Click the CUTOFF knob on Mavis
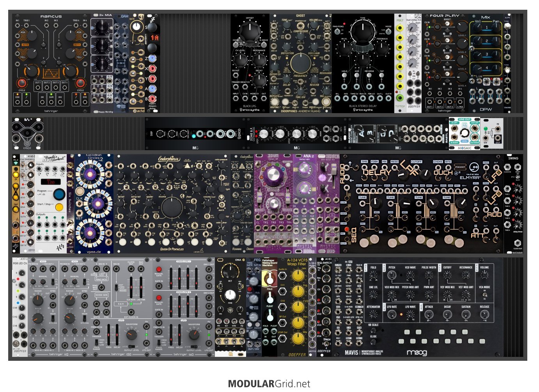 coord(447,276)
